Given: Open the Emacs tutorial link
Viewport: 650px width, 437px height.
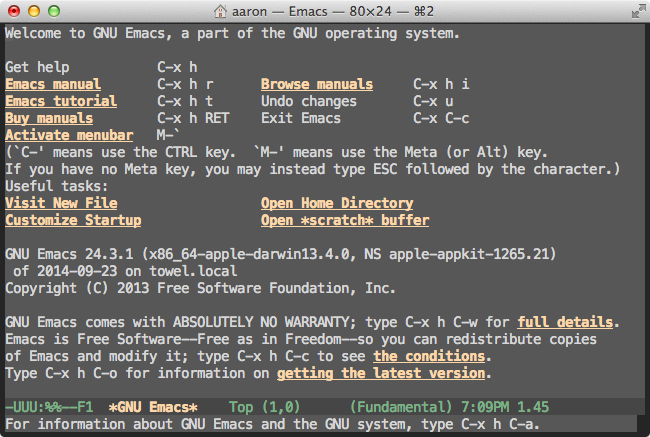Looking at the screenshot, I should [61, 101].
